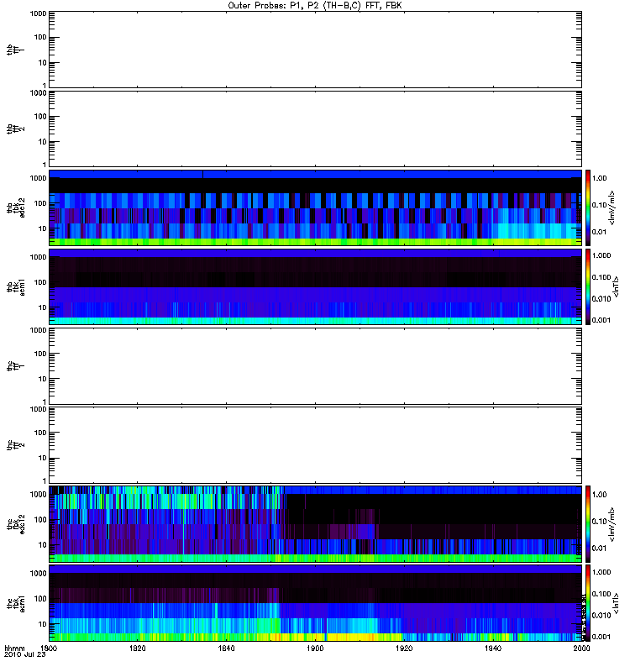Click the "1920" time axis label
Image resolution: width=630 pixels, height=672 pixels.
pos(404,648)
